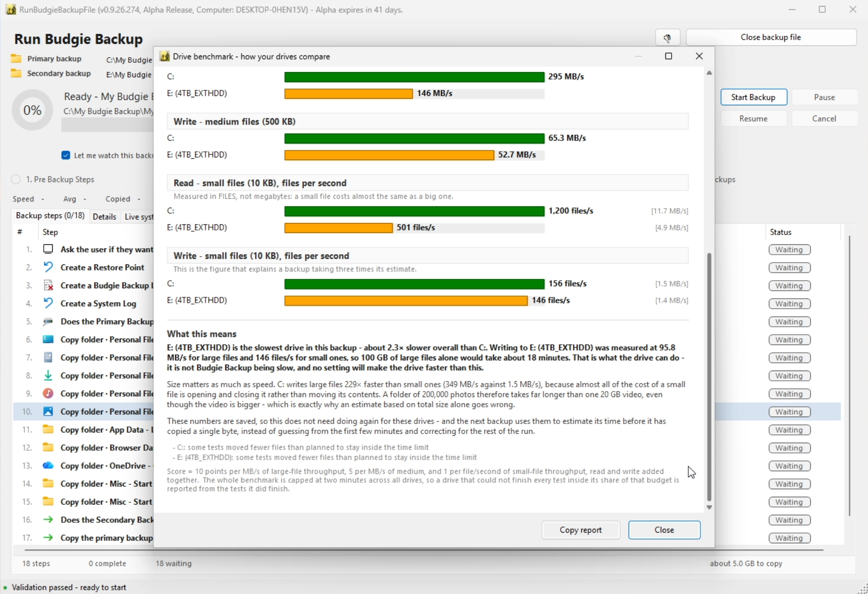The width and height of the screenshot is (868, 594).
Task: Click the Resume button
Action: tap(753, 119)
